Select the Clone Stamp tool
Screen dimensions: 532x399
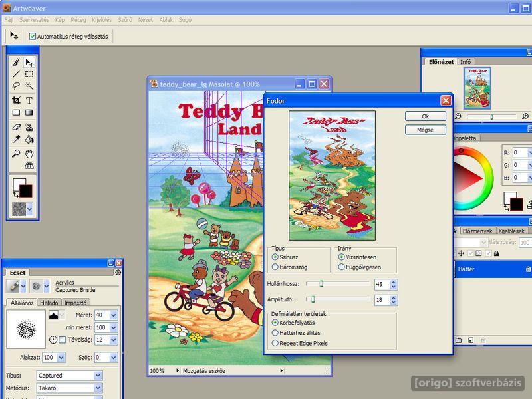29,127
